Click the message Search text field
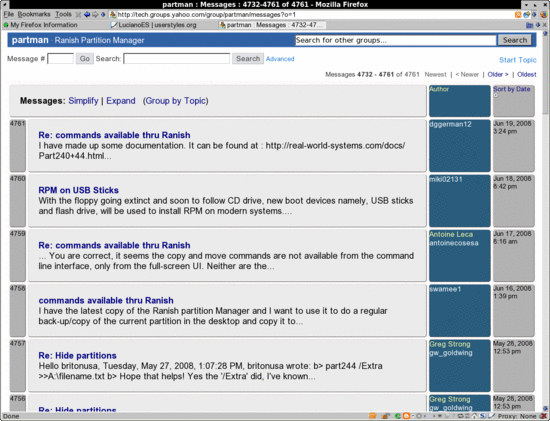Screen dimensions: 550x421 176,59
